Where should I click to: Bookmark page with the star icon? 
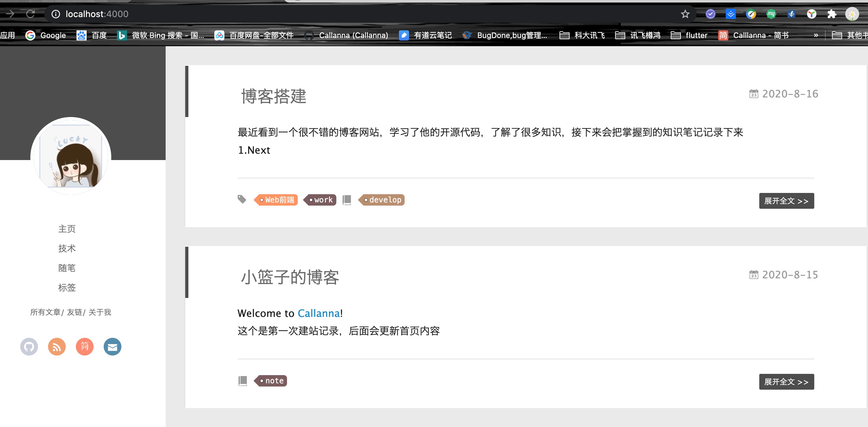coord(685,14)
